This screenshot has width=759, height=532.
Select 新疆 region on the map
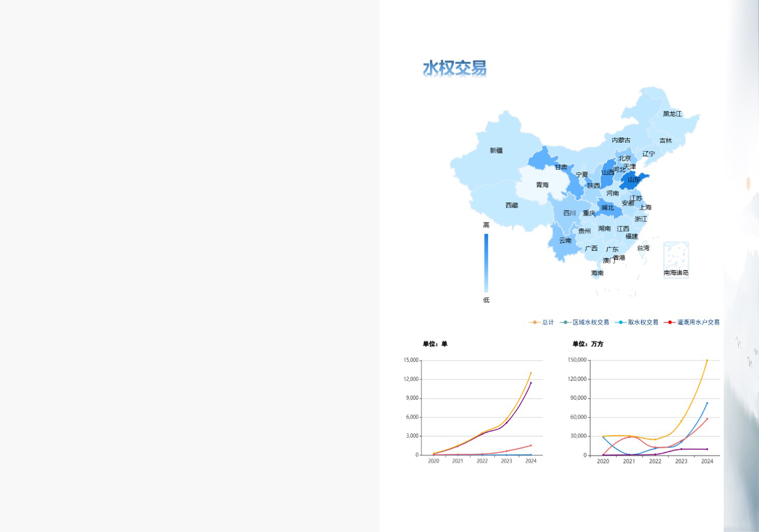pyautogui.click(x=496, y=151)
